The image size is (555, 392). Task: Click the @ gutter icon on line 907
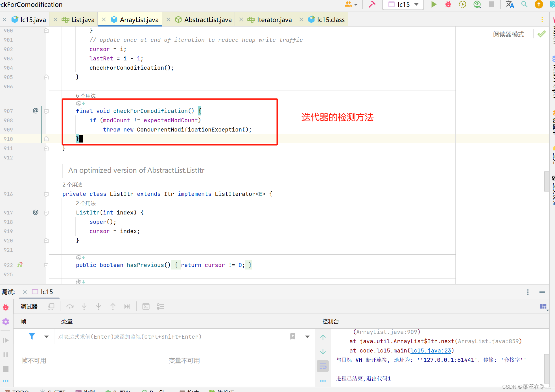tap(36, 111)
